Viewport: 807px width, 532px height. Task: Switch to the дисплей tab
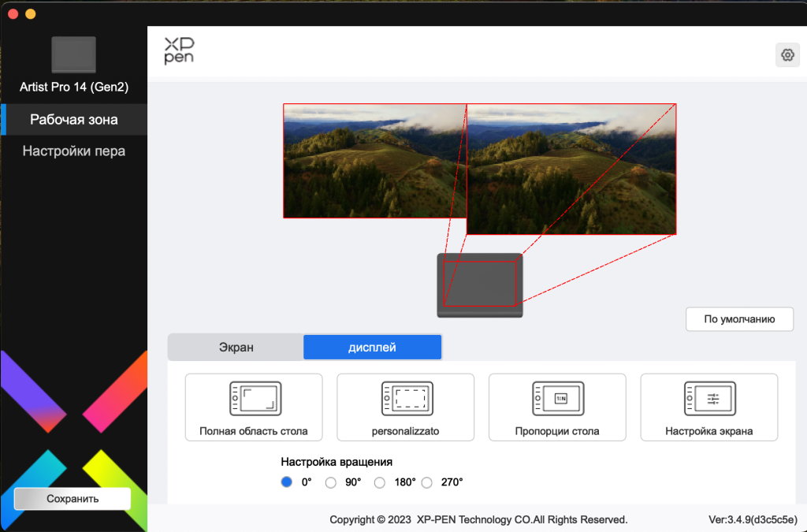tap(372, 348)
